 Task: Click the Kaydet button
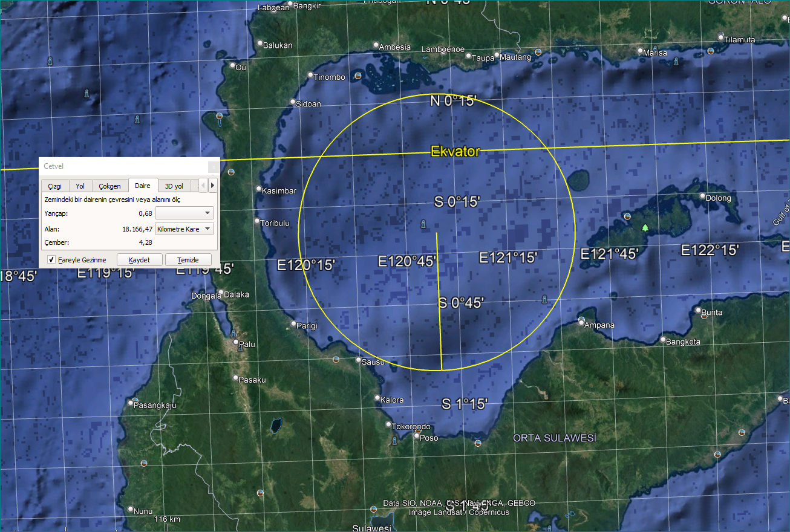(x=140, y=259)
